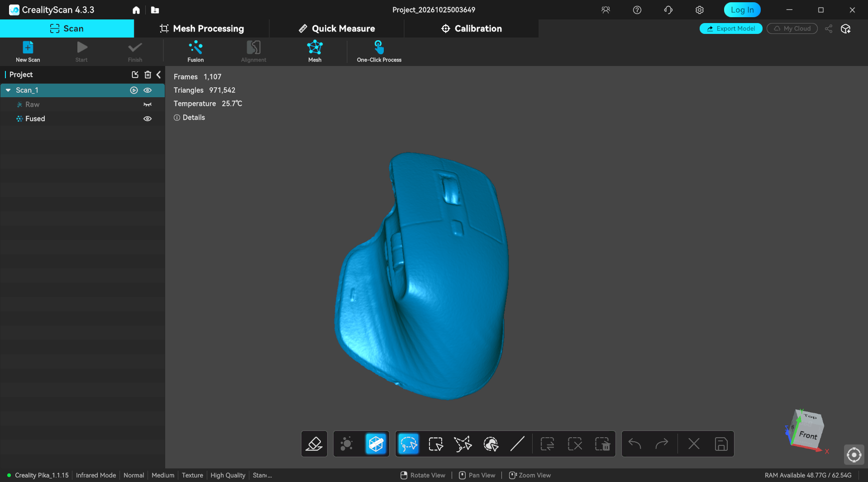Image resolution: width=868 pixels, height=482 pixels.
Task: Switch to the Mesh Processing tab
Action: point(201,28)
